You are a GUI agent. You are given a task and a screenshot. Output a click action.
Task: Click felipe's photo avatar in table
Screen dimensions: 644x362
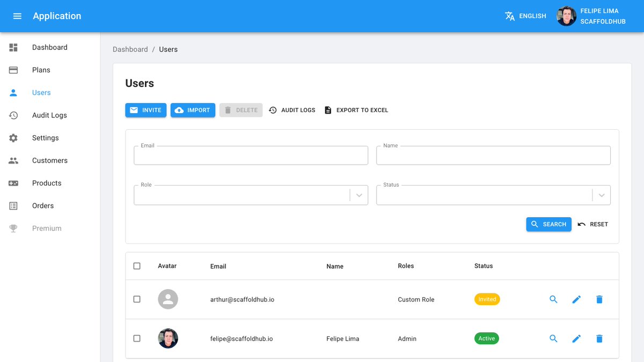tap(168, 338)
